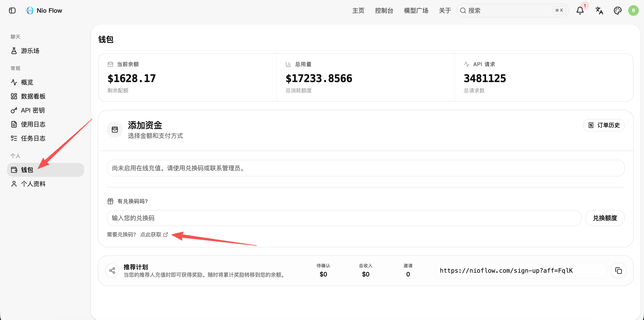Click the referral URL text field
Image resolution: width=644 pixels, height=320 pixels.
[x=521, y=271]
